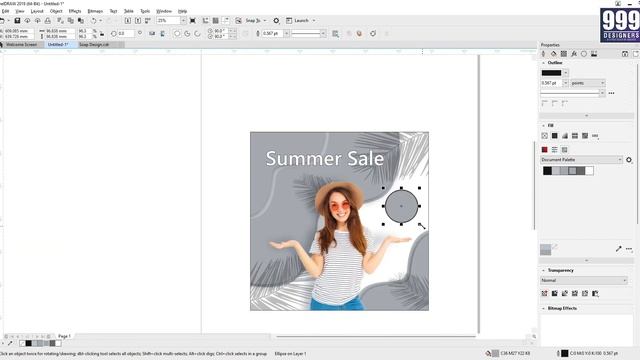Click the black outline color swatch in Properties
640x360 pixels.
point(551,73)
